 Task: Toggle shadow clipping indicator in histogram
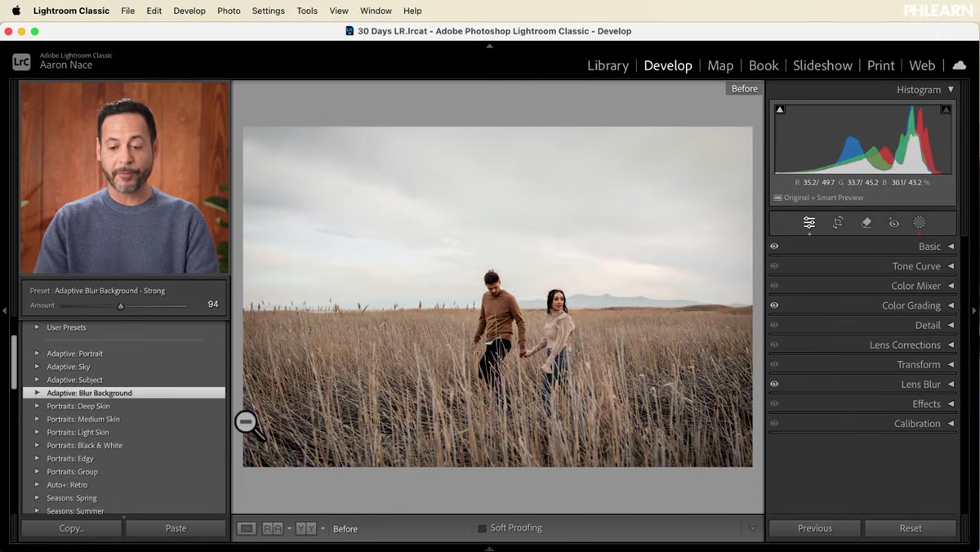pos(780,109)
